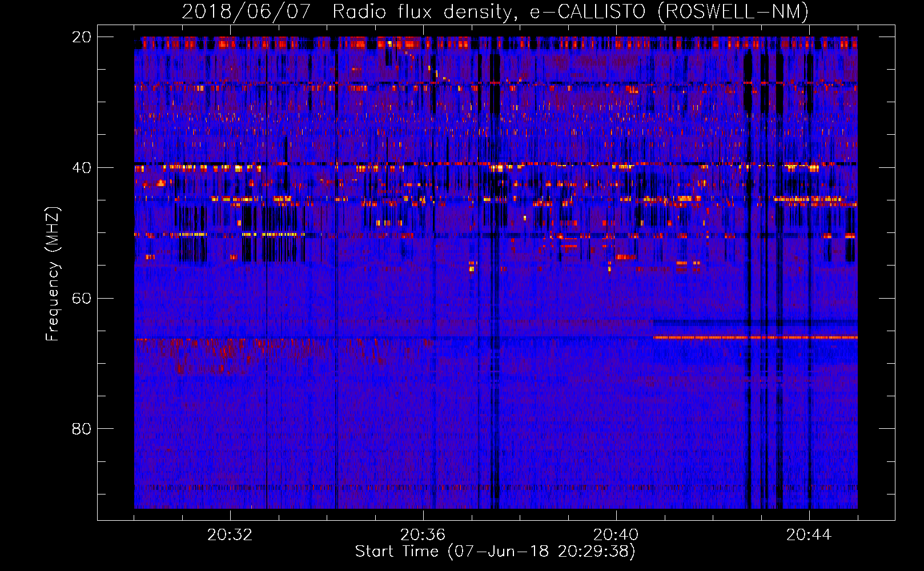
Task: Click the Start Time axis label
Action: point(495,552)
